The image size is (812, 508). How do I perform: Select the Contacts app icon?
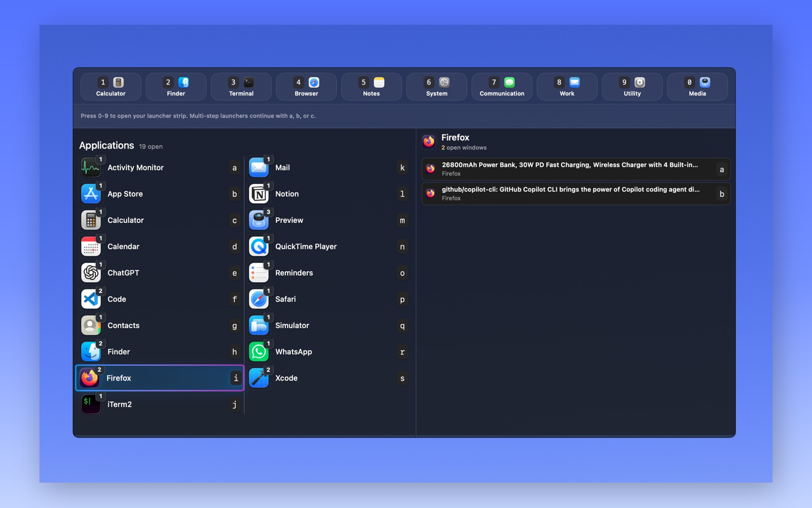coord(91,326)
